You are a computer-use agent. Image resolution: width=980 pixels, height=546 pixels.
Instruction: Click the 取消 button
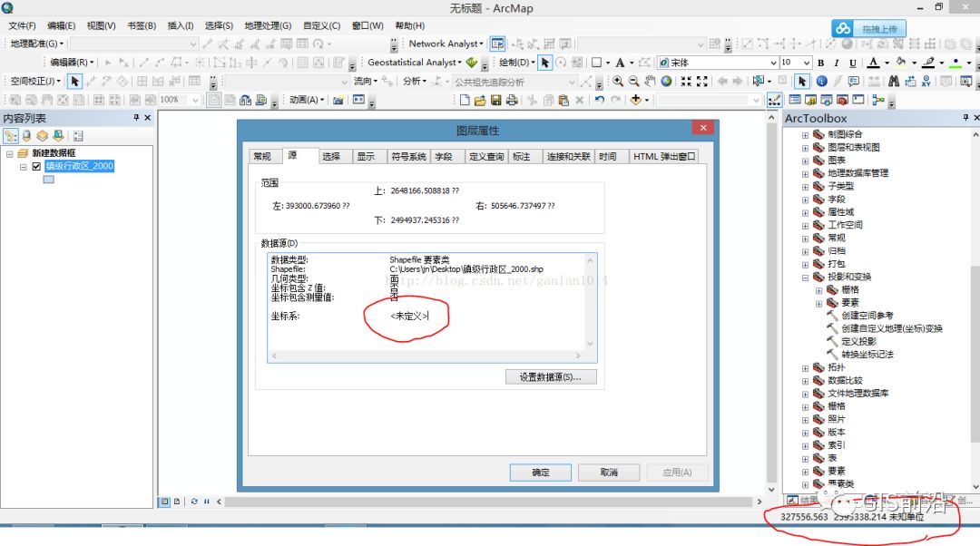[609, 473]
